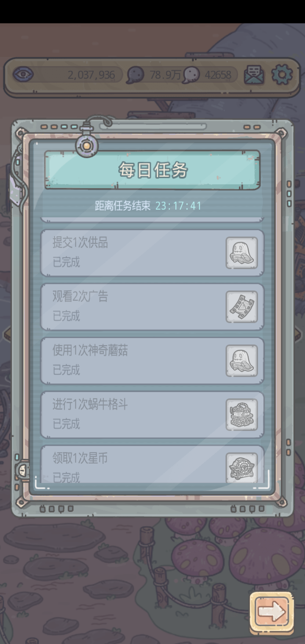
Task: Tap ghost reward icon for 使用1次神奇蘑菇
Action: pos(241,361)
